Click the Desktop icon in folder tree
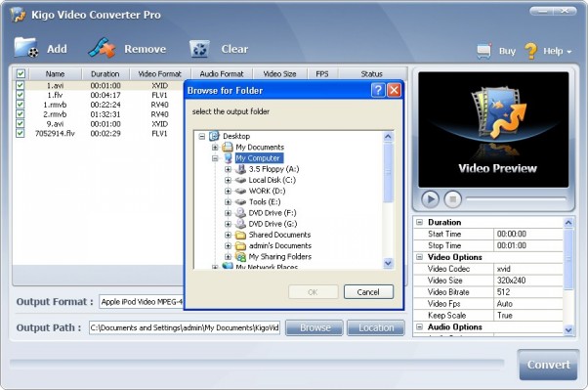This screenshot has width=588, height=390. 214,136
